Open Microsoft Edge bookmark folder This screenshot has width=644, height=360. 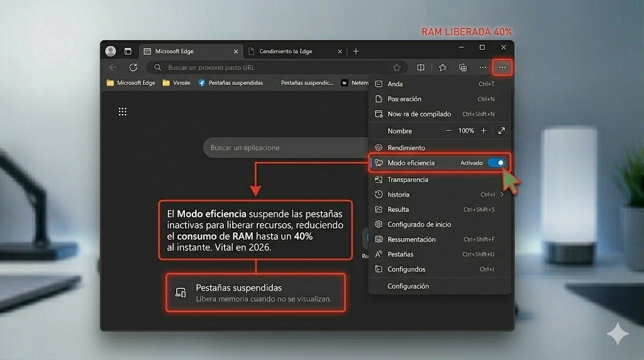(131, 83)
